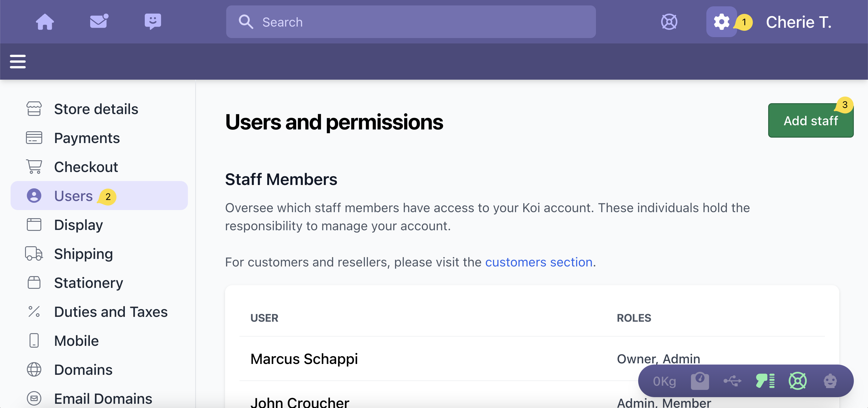Follow the customers section link
The image size is (868, 408).
538,262
